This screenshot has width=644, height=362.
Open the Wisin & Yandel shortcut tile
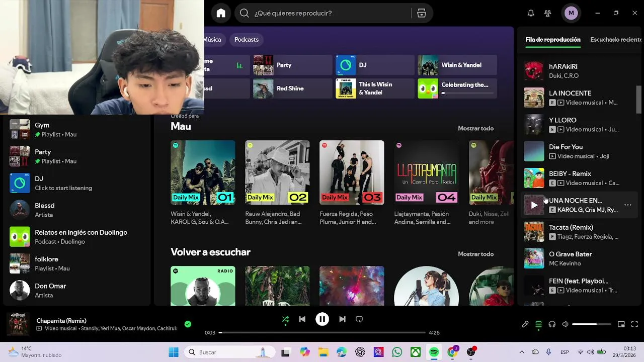click(457, 65)
